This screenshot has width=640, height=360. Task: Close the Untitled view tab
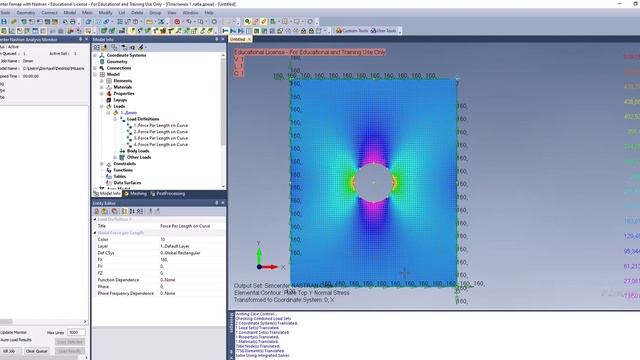249,39
